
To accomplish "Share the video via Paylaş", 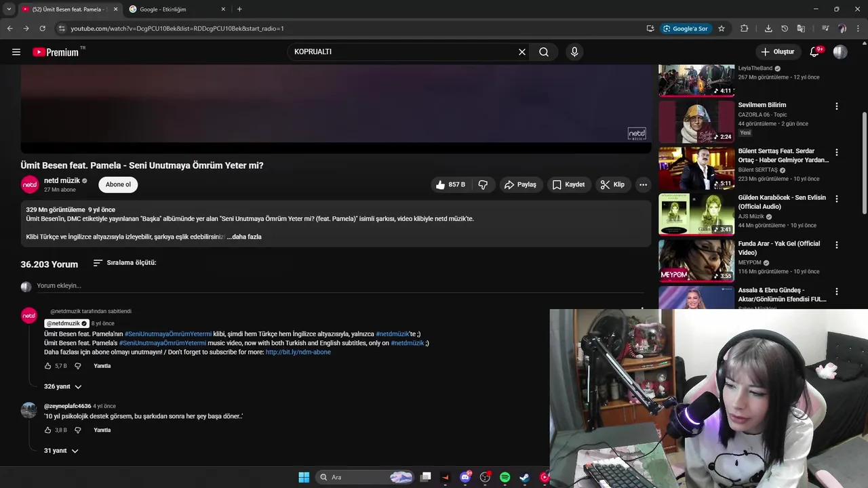I will pyautogui.click(x=520, y=184).
